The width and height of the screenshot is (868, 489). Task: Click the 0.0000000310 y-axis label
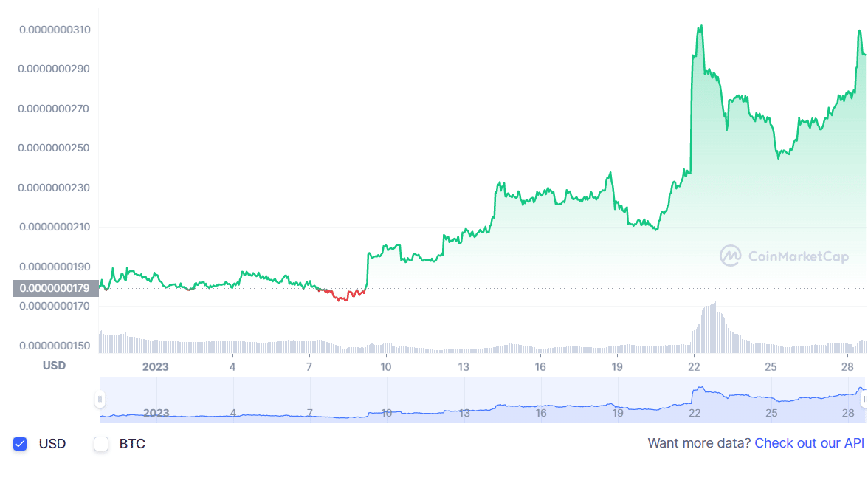[x=55, y=30]
